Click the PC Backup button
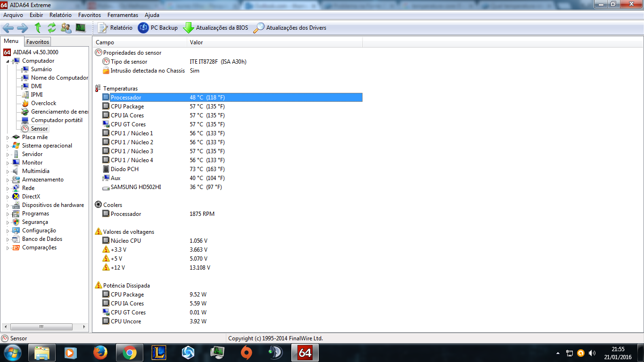Viewport: 644px width, 362px height. [158, 28]
